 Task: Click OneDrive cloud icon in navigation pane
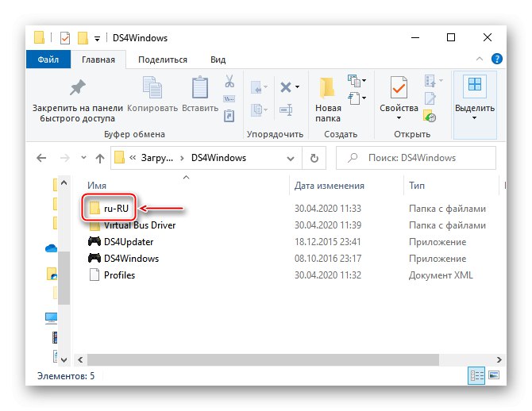51,248
